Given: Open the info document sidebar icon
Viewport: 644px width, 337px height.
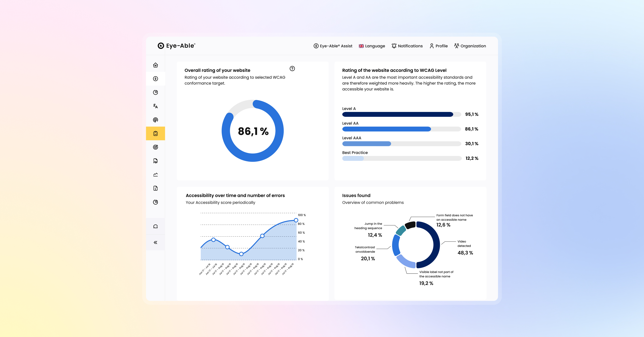Looking at the screenshot, I should pos(155,188).
